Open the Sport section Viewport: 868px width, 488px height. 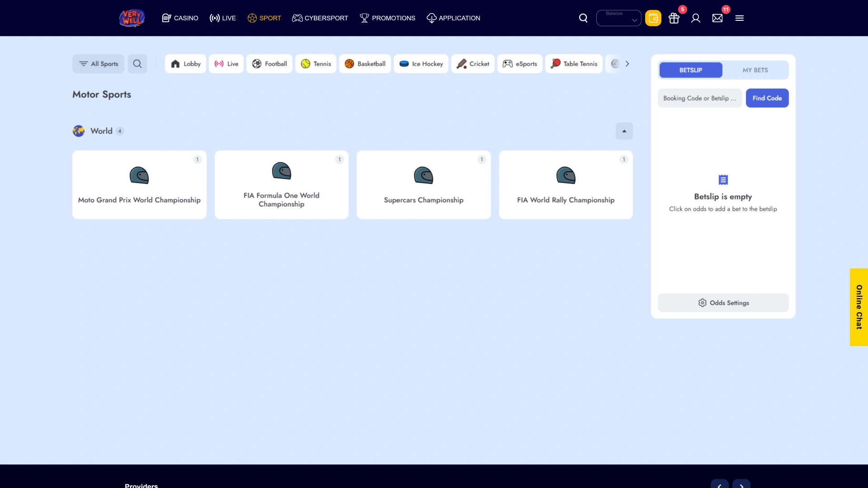point(264,18)
